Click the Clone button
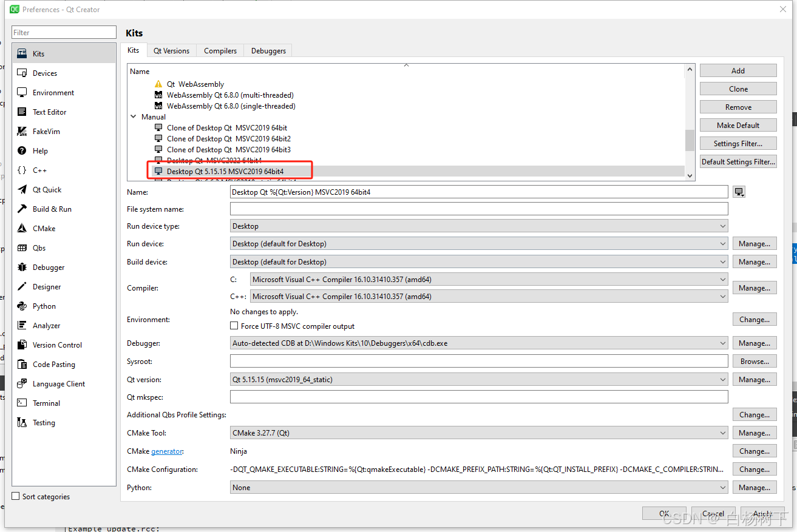This screenshot has height=532, width=797. pos(738,89)
